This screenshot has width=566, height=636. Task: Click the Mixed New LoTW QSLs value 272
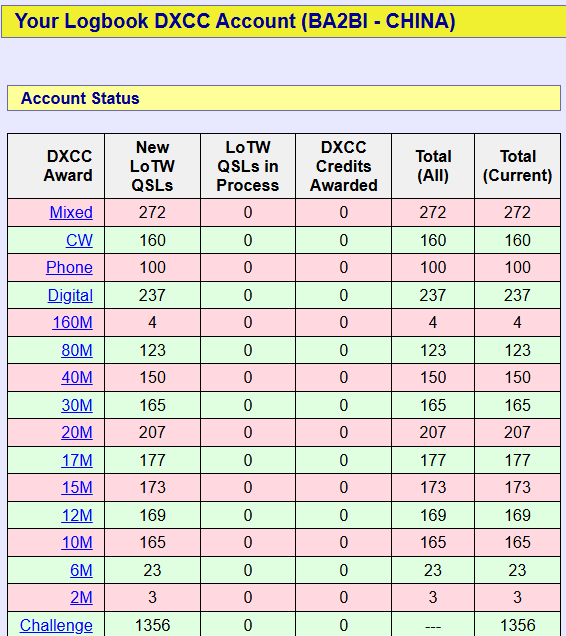tap(152, 213)
